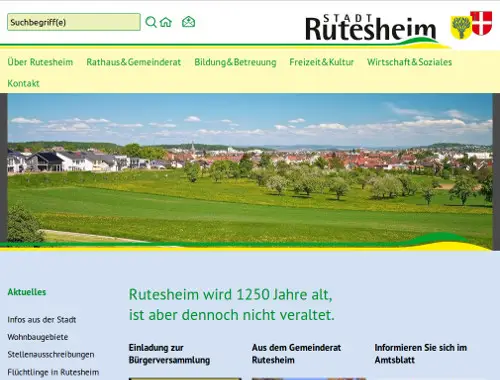Click the Rutesheim panorama banner image
This screenshot has width=500, height=380.
pyautogui.click(x=250, y=172)
